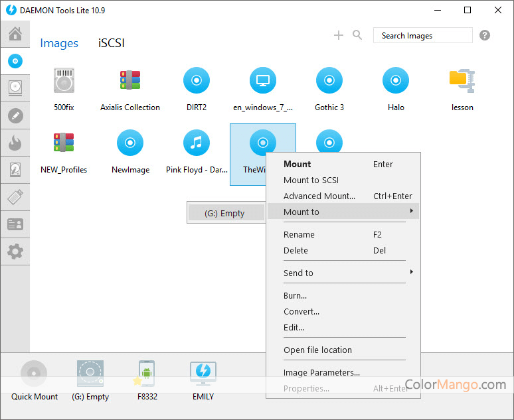Choose (G:) Empty in submenu
This screenshot has width=514, height=420.
click(x=224, y=213)
